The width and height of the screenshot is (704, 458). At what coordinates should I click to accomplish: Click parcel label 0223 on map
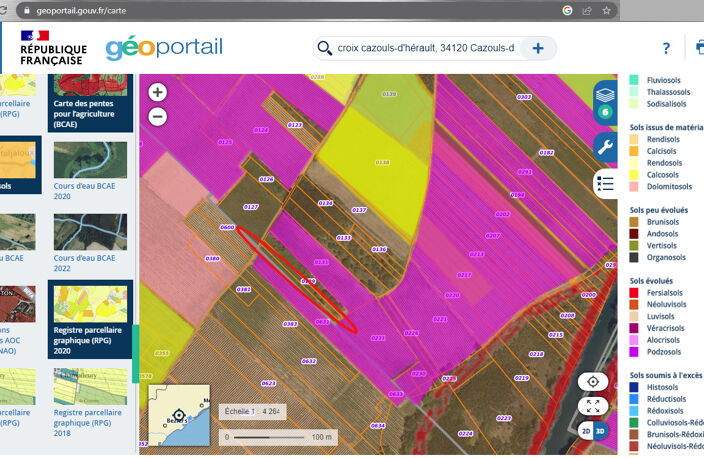[504, 418]
